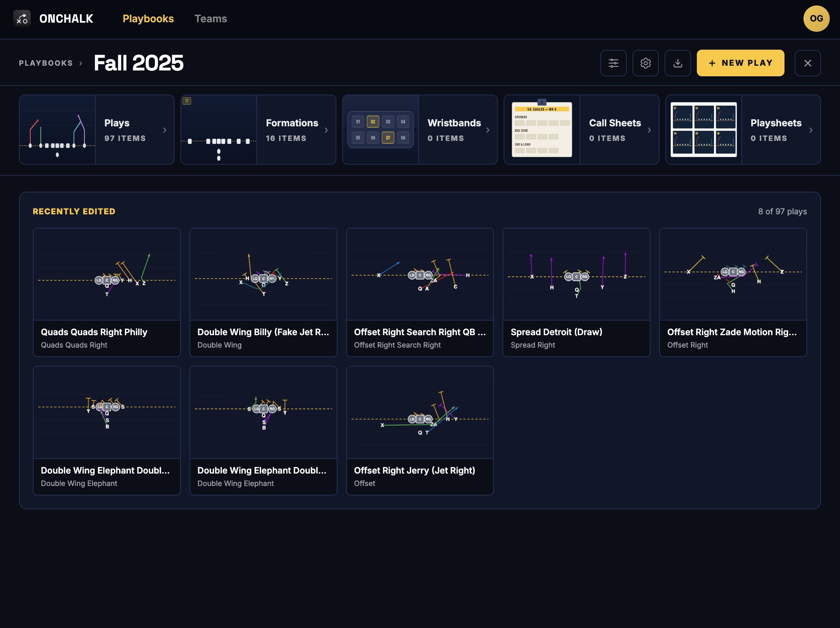This screenshot has height=628, width=840.
Task: Click the download playbook icon
Action: tap(677, 63)
